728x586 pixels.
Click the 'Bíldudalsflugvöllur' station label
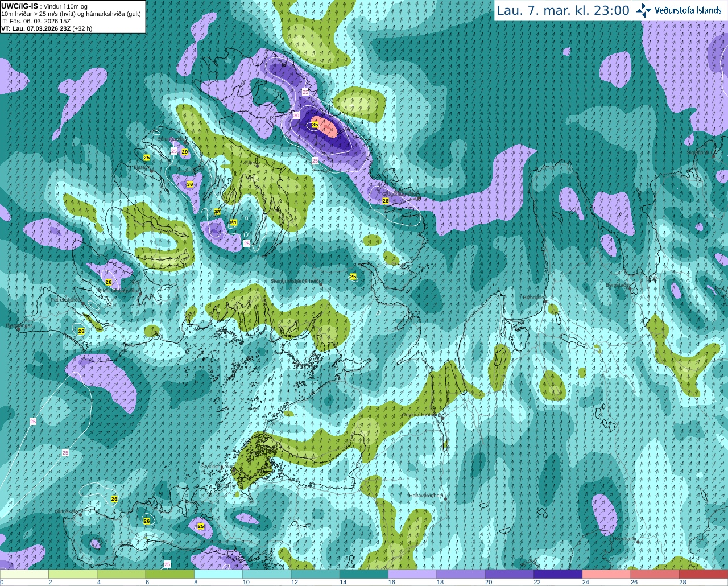click(x=118, y=290)
